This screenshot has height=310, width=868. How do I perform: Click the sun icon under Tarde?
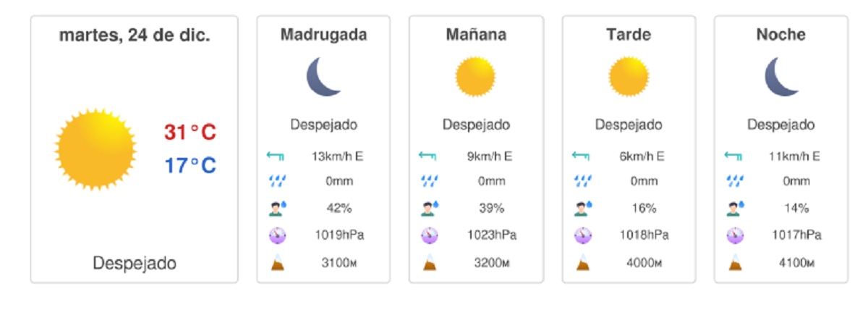(x=628, y=76)
